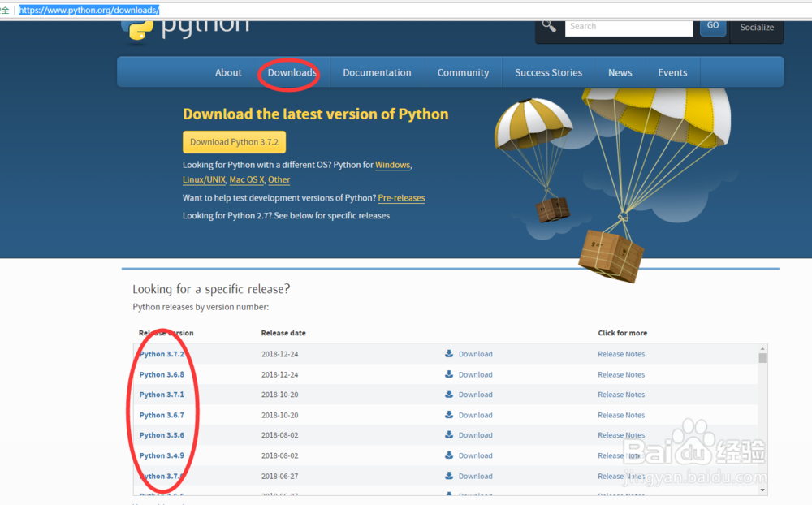Click the GO search button

(x=713, y=27)
